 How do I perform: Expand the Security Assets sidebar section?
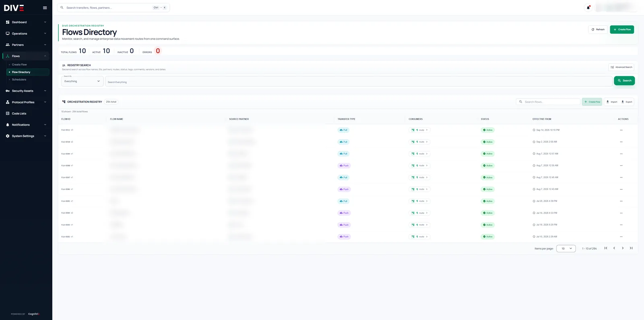point(26,91)
